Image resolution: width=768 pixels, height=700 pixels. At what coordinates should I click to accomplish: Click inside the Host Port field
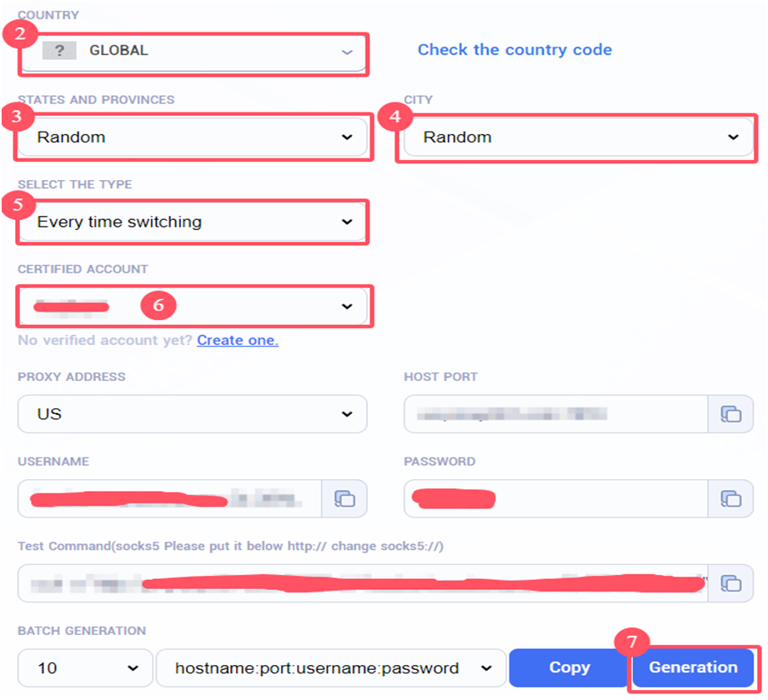[x=555, y=414]
